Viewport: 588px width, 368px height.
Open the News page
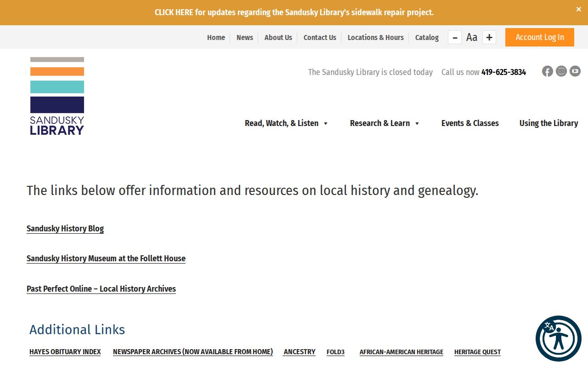pyautogui.click(x=245, y=38)
